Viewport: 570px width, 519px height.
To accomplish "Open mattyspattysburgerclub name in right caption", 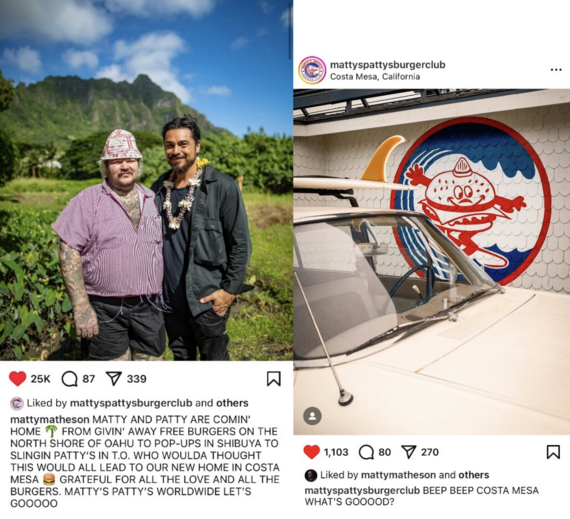I will tap(362, 491).
